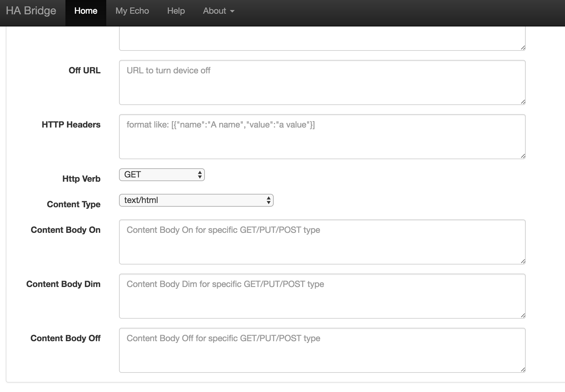
Task: Go to the Help page
Action: pos(176,11)
